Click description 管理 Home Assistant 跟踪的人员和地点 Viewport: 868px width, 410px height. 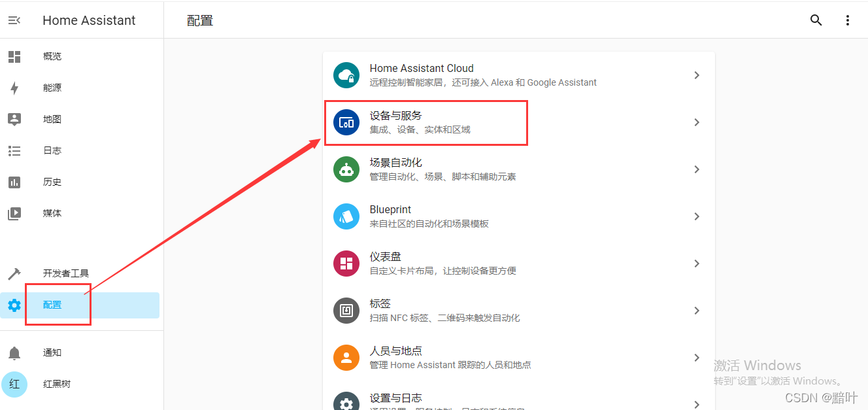[x=450, y=365]
